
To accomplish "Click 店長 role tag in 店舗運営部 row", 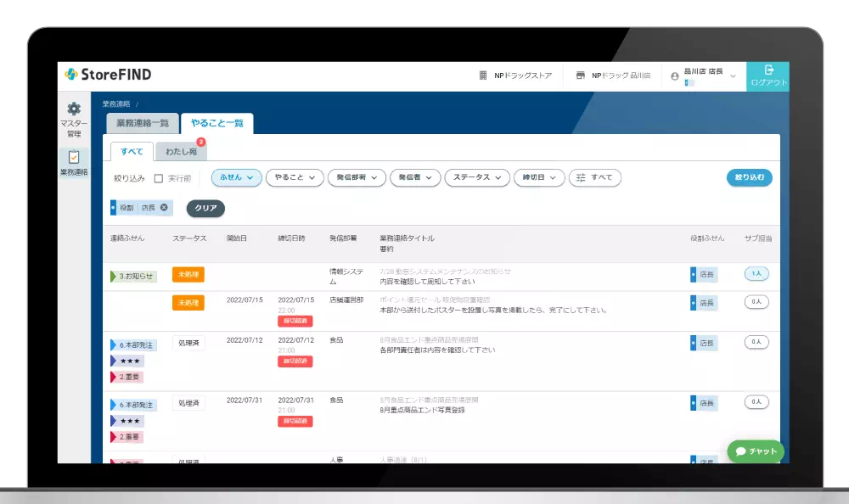I will click(x=703, y=303).
